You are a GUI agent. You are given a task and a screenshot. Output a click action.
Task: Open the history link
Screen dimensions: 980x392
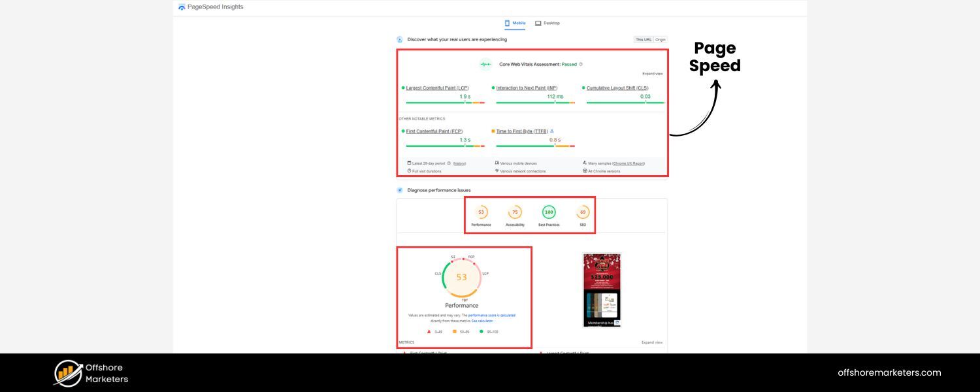[460, 162]
